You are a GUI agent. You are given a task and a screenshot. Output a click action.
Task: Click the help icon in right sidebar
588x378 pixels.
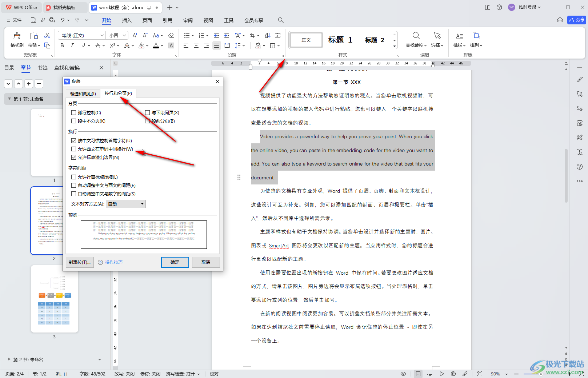[x=580, y=167]
